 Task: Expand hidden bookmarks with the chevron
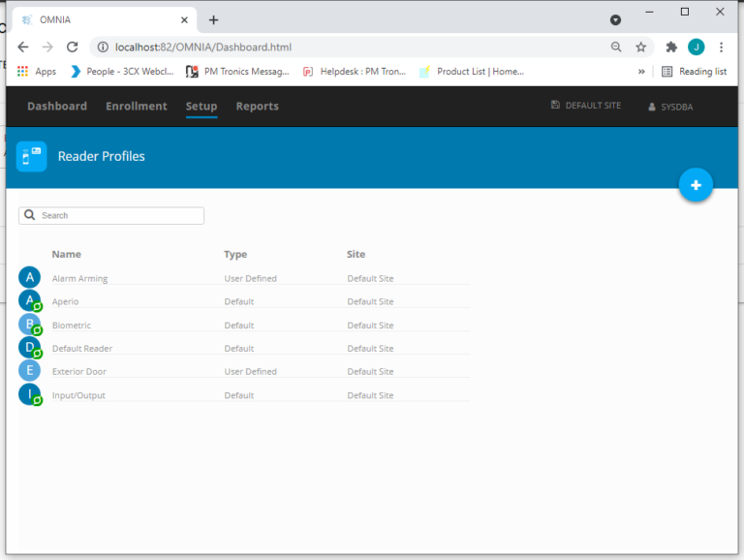point(641,72)
